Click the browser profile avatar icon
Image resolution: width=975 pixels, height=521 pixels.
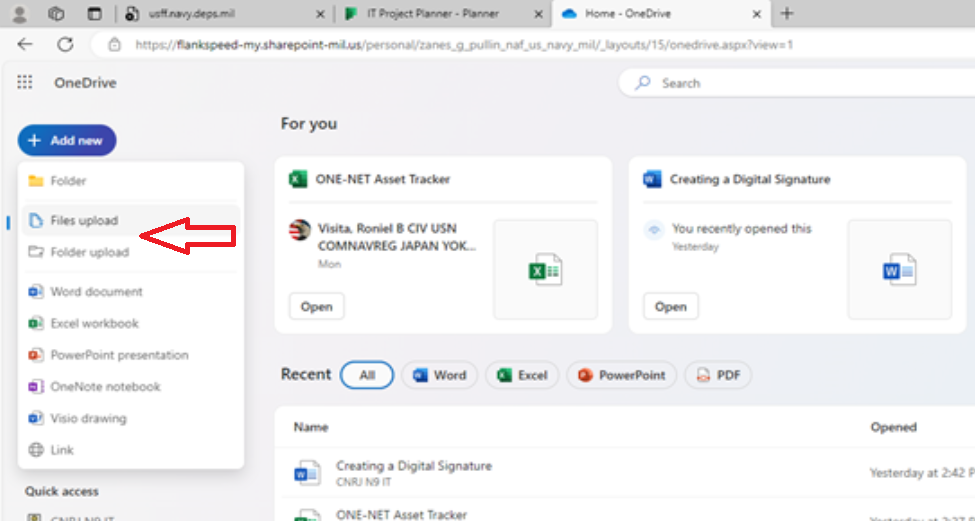click(20, 14)
